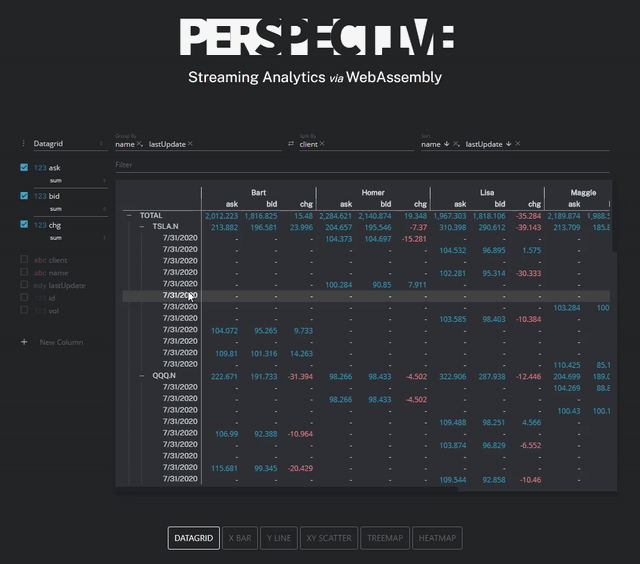Collapse the TSLA.N group
Image resolution: width=640 pixels, height=564 pixels.
(142, 226)
